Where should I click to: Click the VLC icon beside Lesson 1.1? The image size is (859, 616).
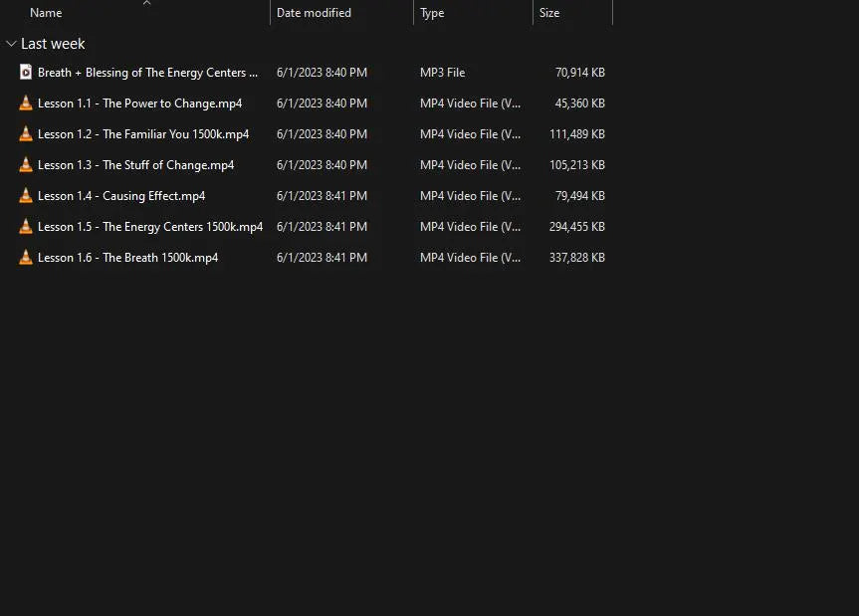(x=26, y=103)
